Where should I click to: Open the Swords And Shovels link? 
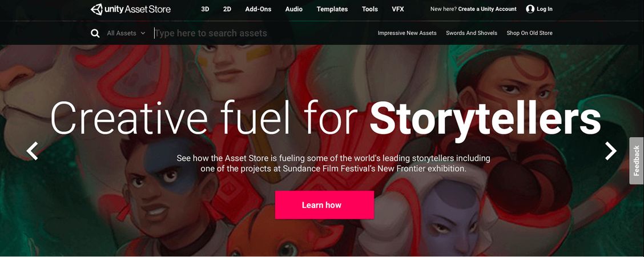472,33
